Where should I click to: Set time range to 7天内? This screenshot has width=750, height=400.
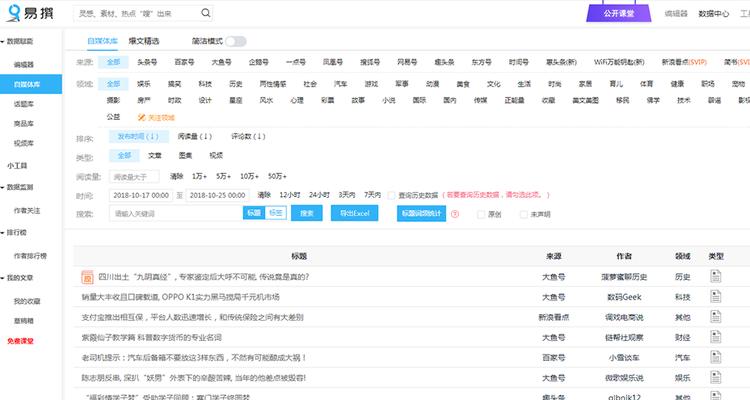point(372,195)
